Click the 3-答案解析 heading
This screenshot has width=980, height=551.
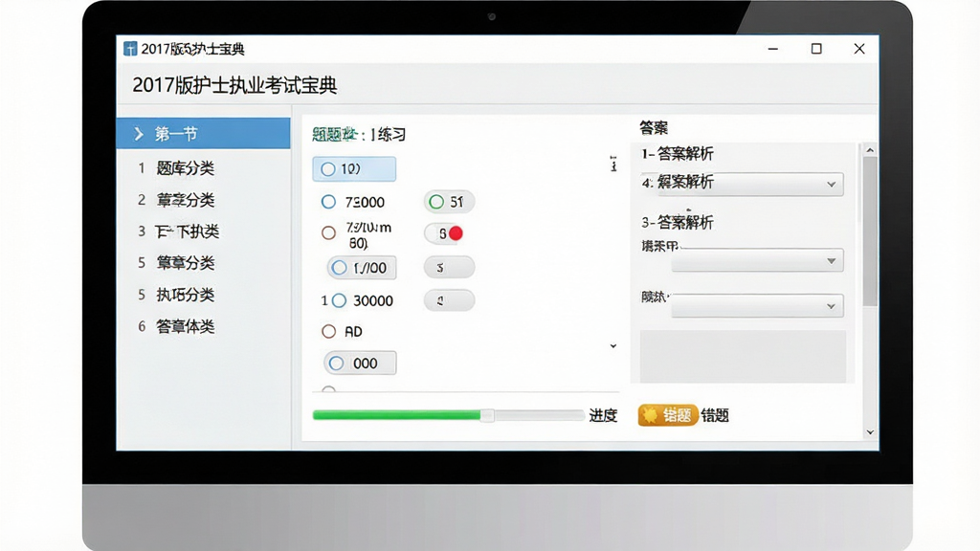click(678, 222)
